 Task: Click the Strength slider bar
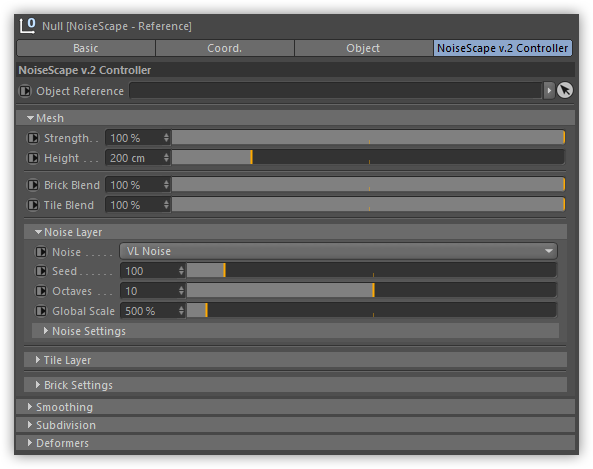click(x=368, y=137)
